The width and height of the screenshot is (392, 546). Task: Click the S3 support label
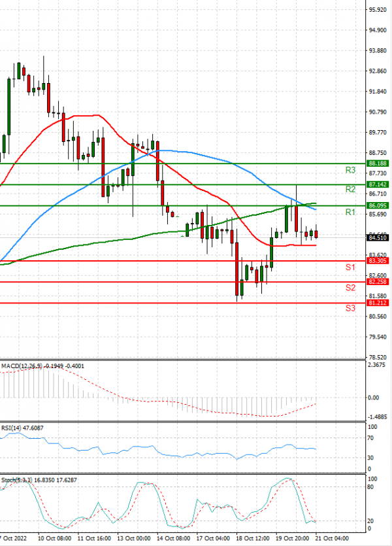[x=350, y=308]
